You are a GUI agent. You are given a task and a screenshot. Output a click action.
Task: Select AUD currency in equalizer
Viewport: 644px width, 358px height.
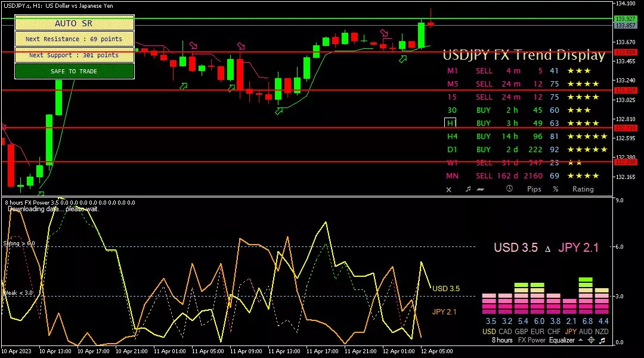[586, 331]
